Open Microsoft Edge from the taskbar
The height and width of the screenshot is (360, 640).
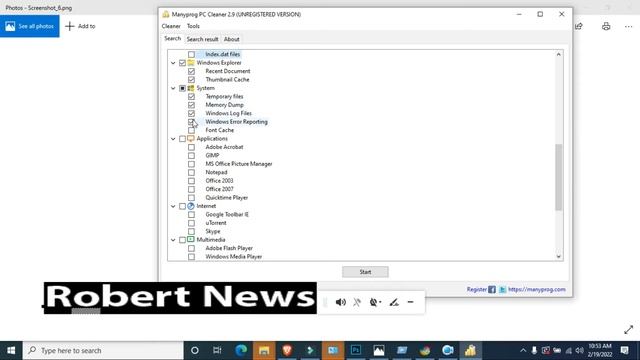coord(241,350)
